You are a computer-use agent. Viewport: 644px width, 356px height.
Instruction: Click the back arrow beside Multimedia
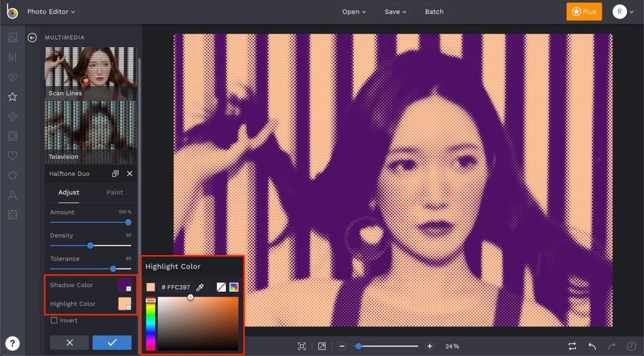(32, 38)
